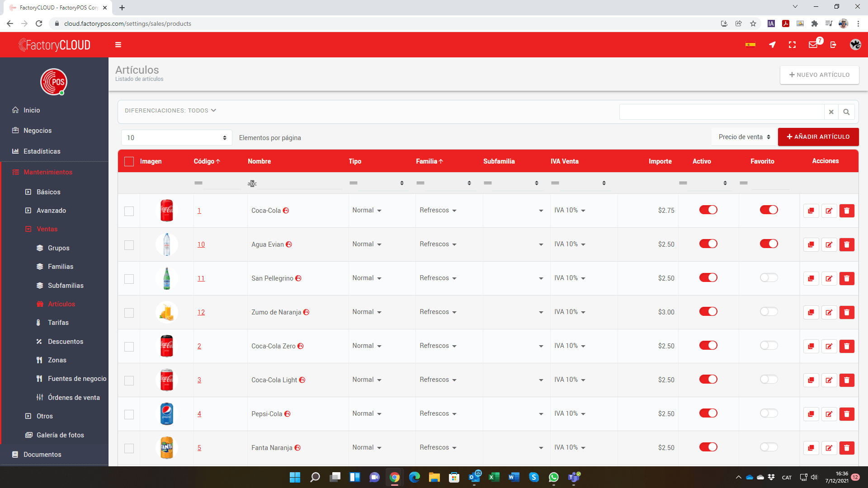
Task: Click the magnifier search button
Action: (x=846, y=112)
